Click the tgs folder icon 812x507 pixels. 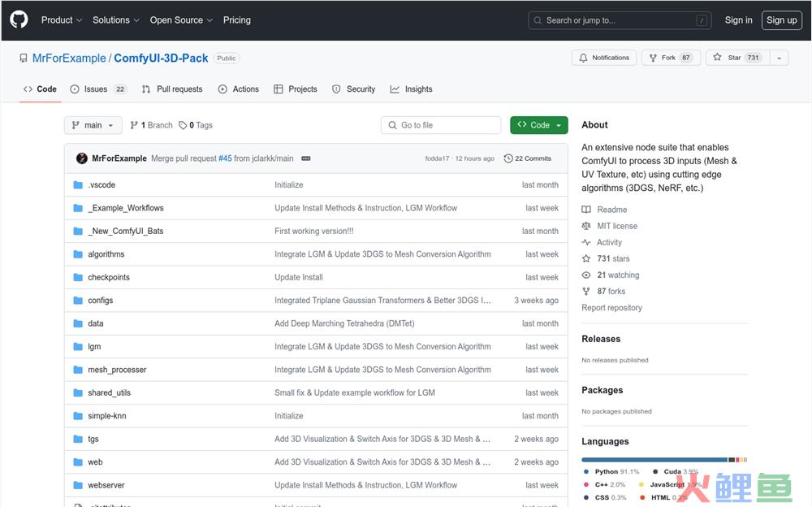pos(78,439)
